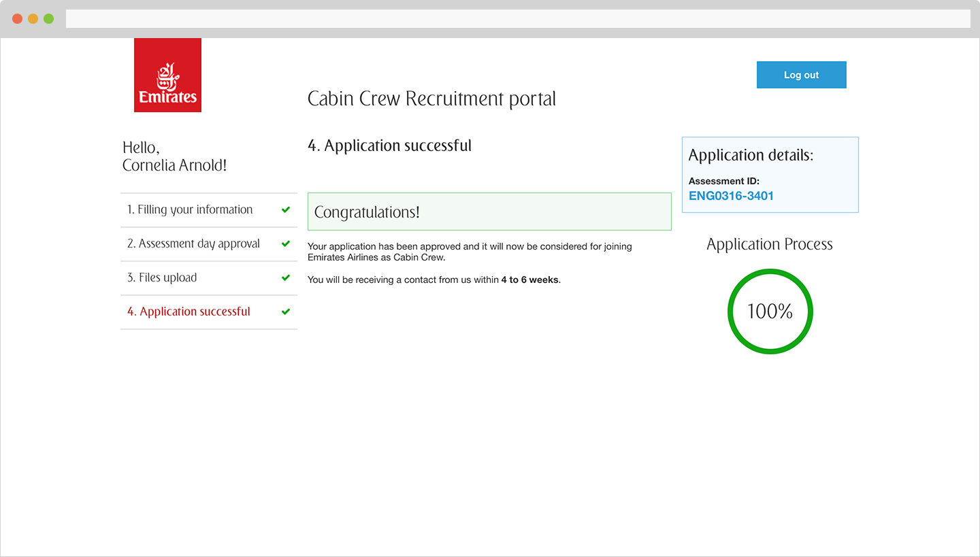Viewport: 980px width, 557px height.
Task: Click the green checkmark beside Application successful step
Action: [286, 312]
